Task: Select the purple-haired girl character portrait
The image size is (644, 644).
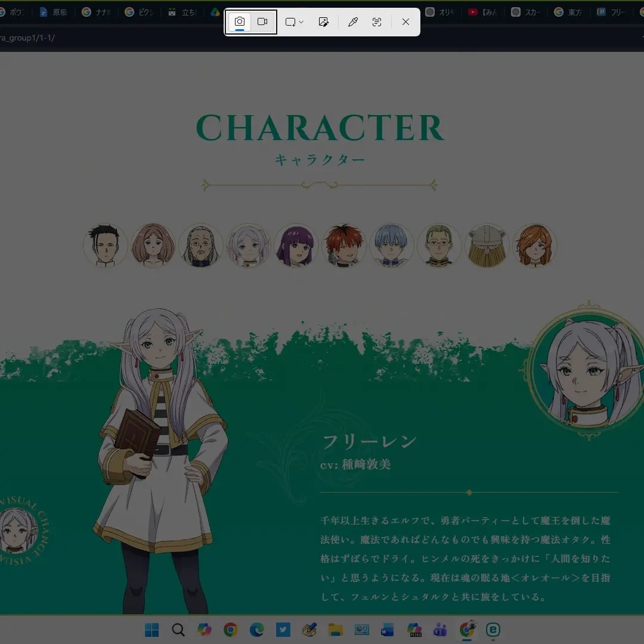Action: tap(296, 246)
